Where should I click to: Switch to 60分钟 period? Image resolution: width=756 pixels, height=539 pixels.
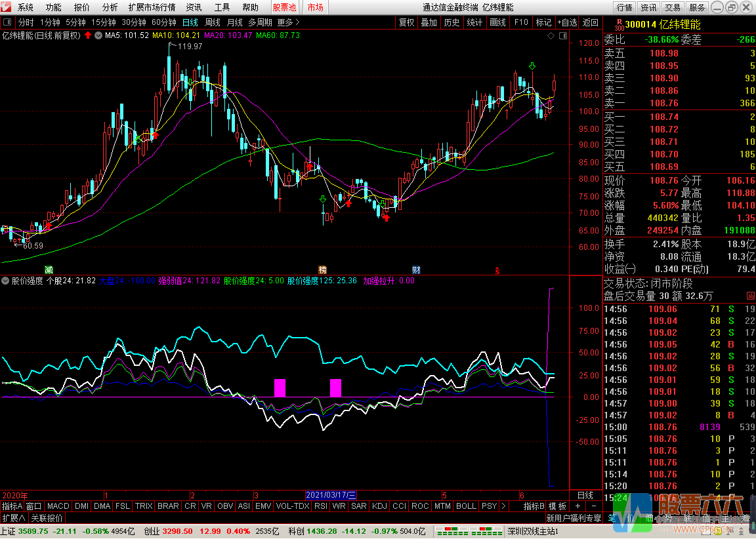164,22
